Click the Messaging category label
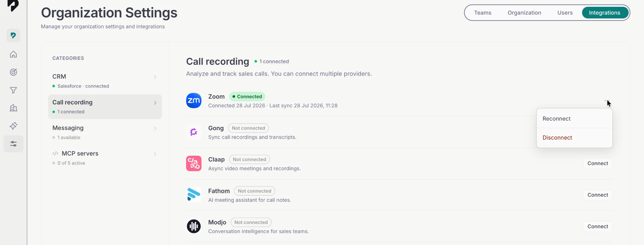This screenshot has height=245, width=644. 68,128
